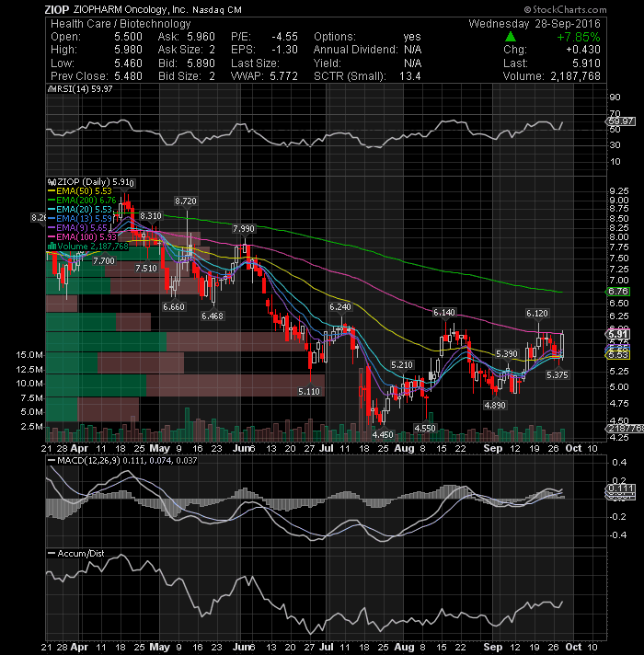Viewport: 644px width, 655px height.
Task: Click the 5.375 price low annotation
Action: coord(558,375)
